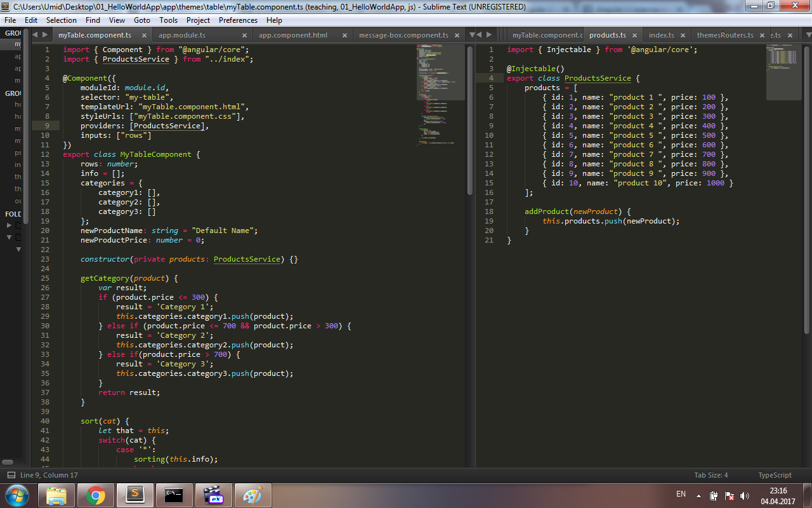Click 'getCategory' method name in left pane

[105, 278]
